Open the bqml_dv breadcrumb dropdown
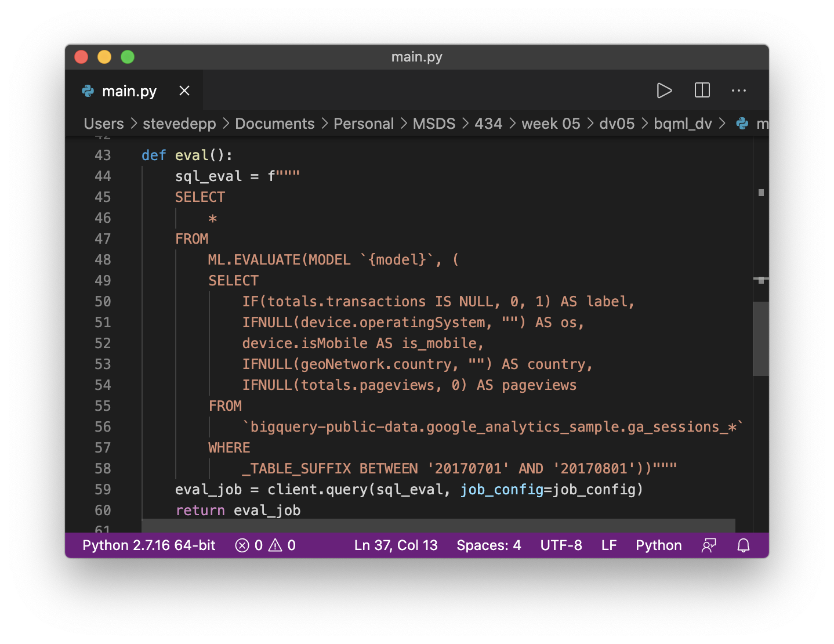The width and height of the screenshot is (834, 644). 683,123
